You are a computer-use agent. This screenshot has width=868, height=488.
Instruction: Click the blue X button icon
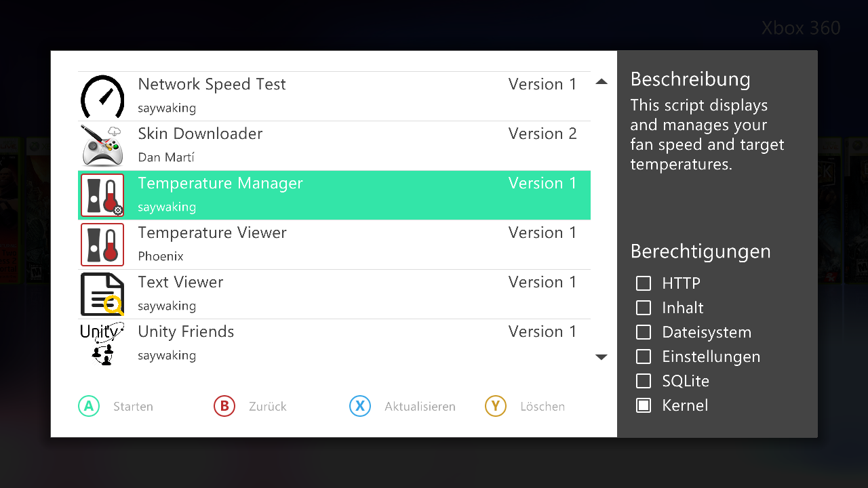(360, 406)
